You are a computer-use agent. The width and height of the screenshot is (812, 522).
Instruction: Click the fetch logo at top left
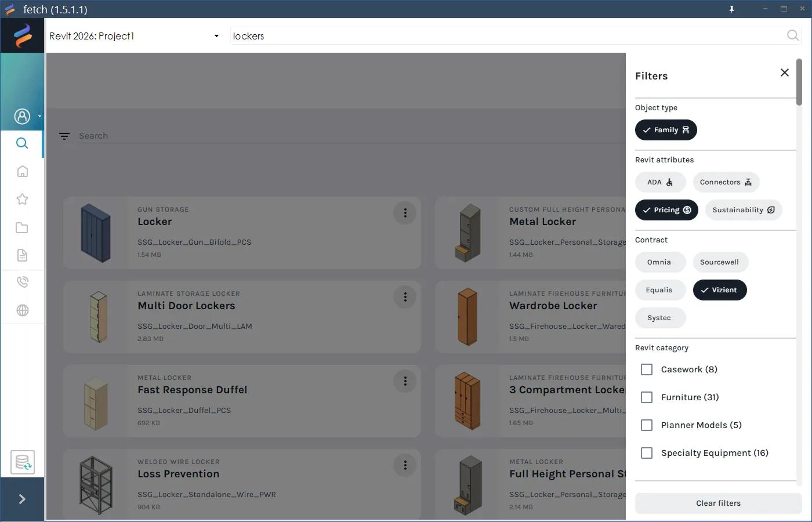click(x=23, y=35)
